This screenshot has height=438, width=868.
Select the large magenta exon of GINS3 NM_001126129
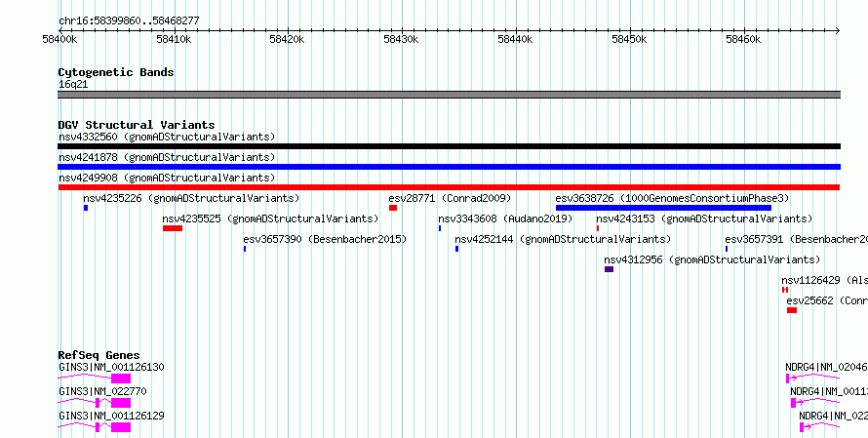(x=121, y=427)
